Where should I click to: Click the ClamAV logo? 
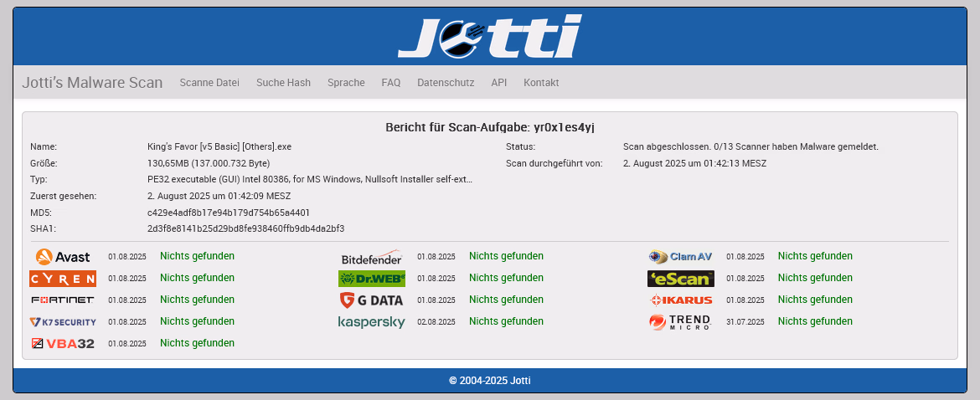point(681,256)
